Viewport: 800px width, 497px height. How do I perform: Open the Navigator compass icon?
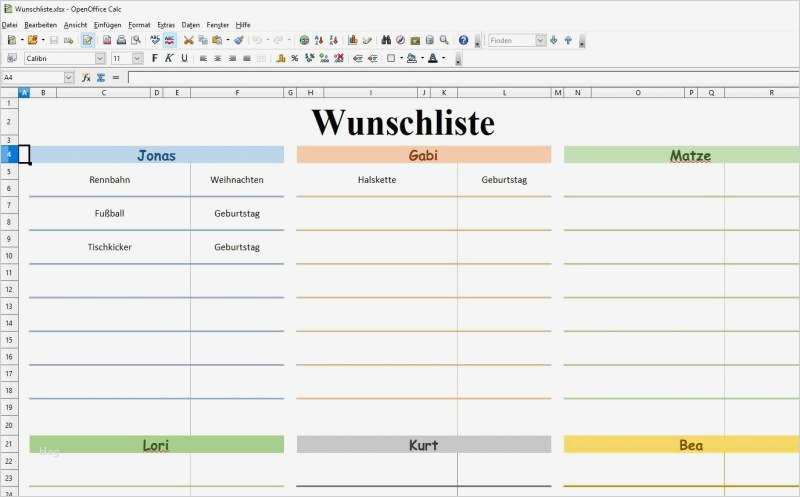point(401,40)
